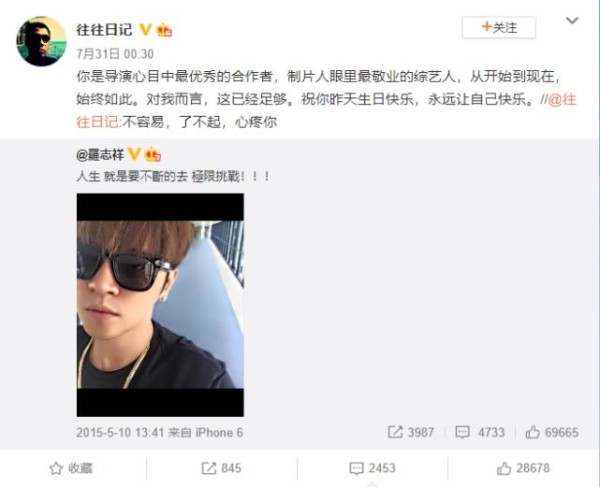Screen dimensions: 600x487
Task: Open the @羅志祥 original poster link
Action: [x=100, y=155]
